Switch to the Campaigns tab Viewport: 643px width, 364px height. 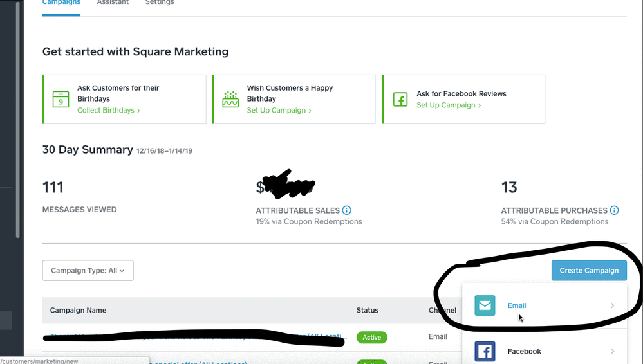(x=61, y=3)
